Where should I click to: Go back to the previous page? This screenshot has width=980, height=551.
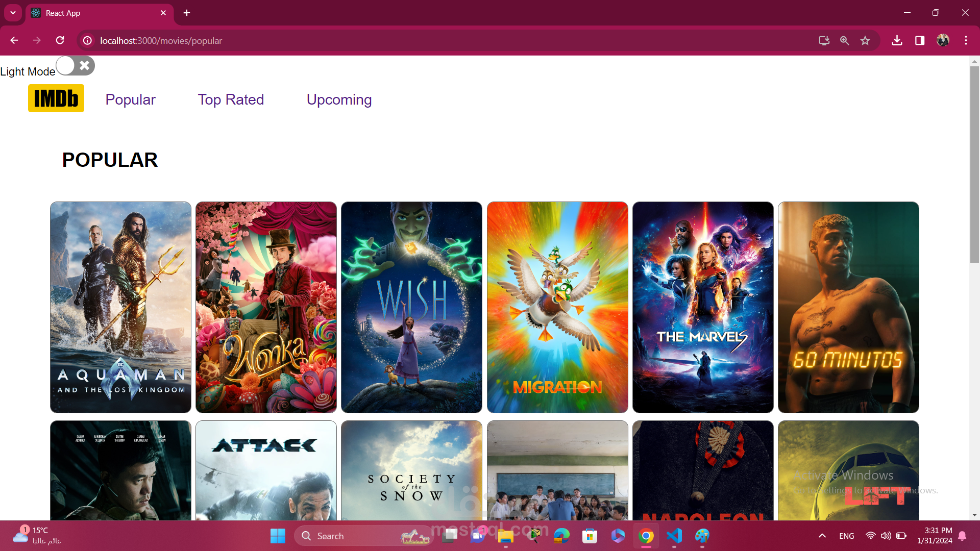(x=14, y=40)
